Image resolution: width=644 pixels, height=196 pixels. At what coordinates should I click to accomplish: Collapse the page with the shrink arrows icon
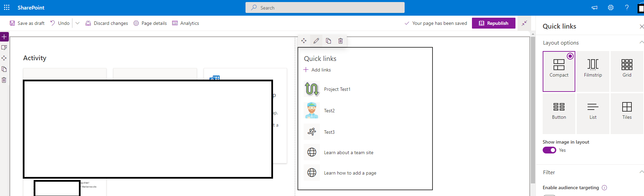click(x=524, y=23)
